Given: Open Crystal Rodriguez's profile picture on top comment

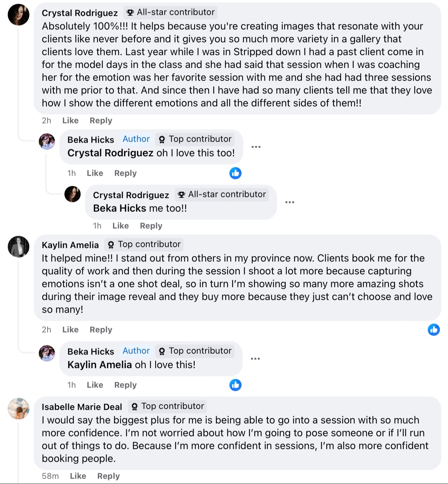Looking at the screenshot, I should [x=19, y=15].
